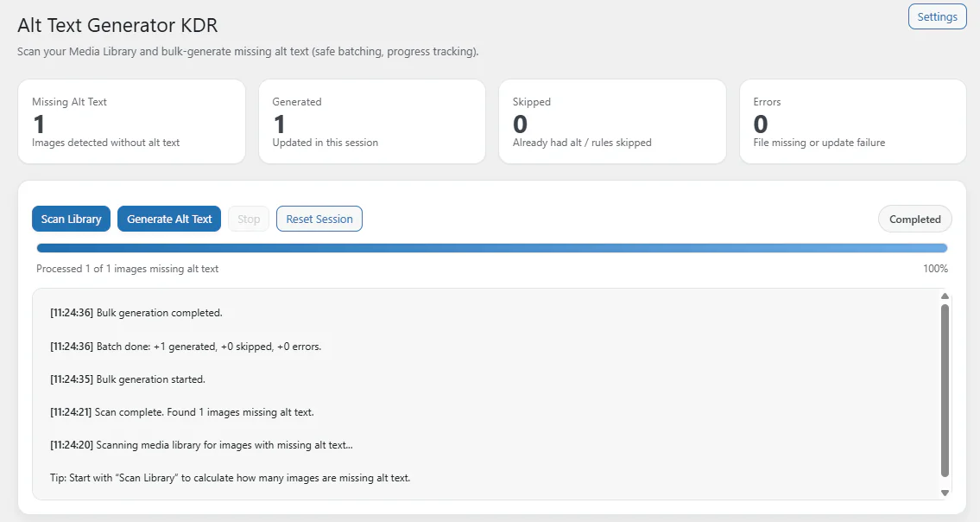Click the log panel scrollbar thumb
980x522 pixels.
pos(945,389)
